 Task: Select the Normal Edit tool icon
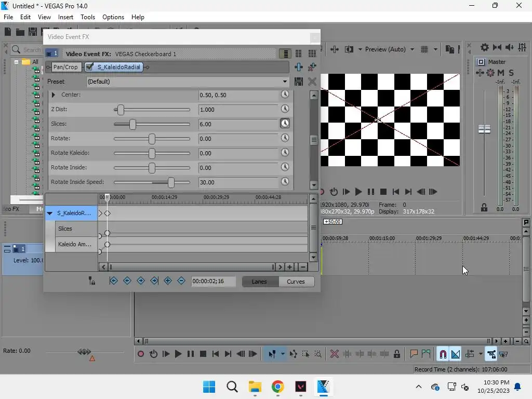(x=272, y=354)
